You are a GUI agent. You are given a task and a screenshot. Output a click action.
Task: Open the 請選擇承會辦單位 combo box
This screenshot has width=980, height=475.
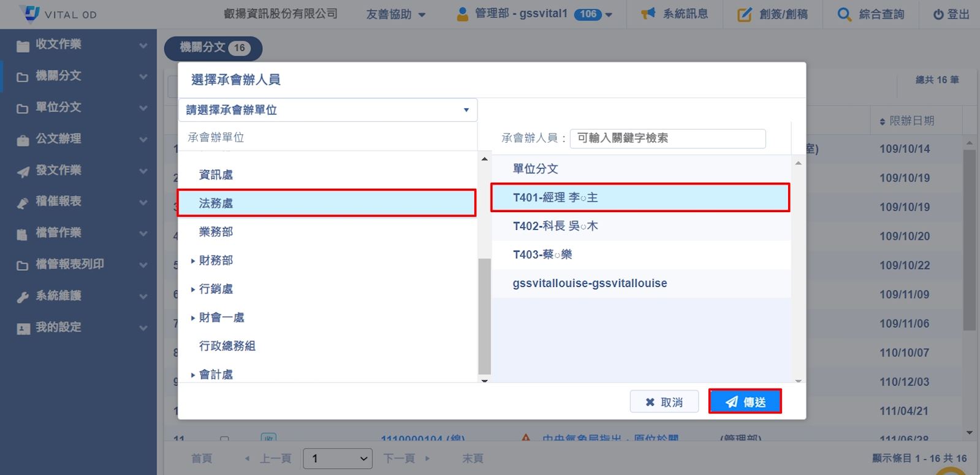(328, 110)
